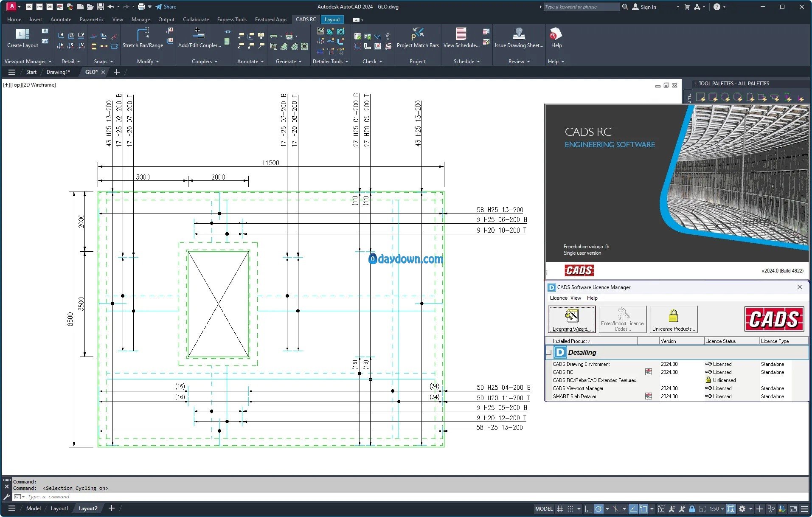812x517 pixels.
Task: Toggle 2D object snap in the status bar
Action: point(643,509)
